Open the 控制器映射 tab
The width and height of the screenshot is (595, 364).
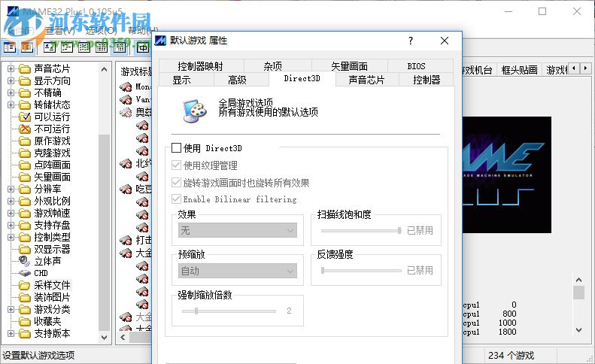tap(200, 66)
